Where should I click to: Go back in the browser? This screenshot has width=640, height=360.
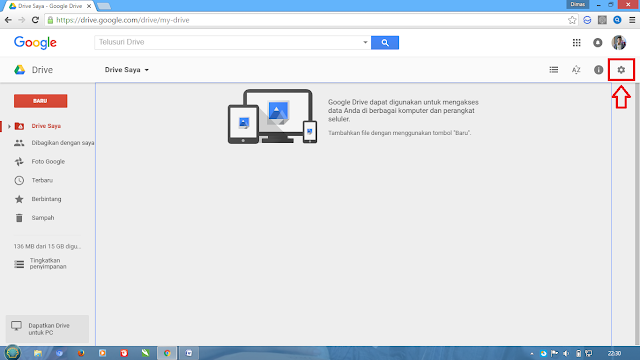[x=8, y=20]
